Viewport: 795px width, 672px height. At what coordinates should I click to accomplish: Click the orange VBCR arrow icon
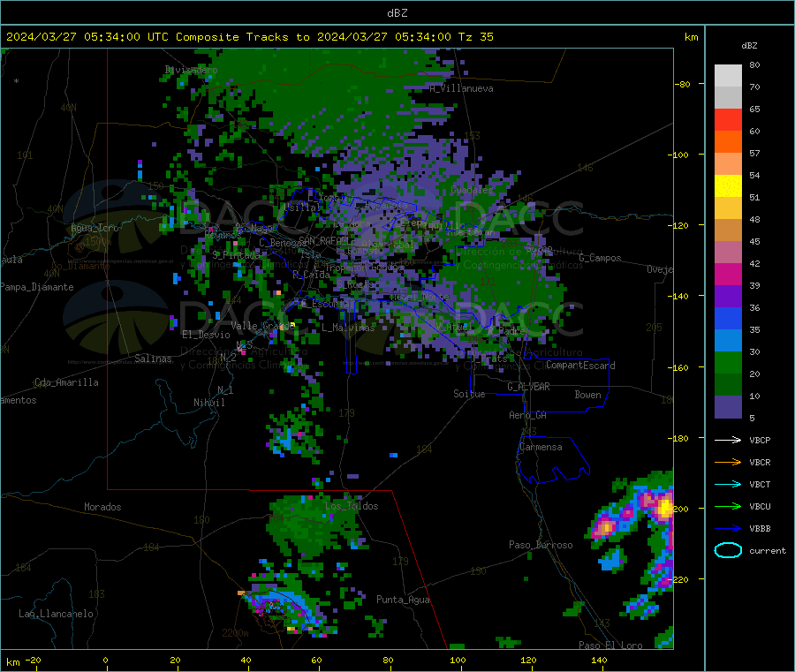[728, 462]
